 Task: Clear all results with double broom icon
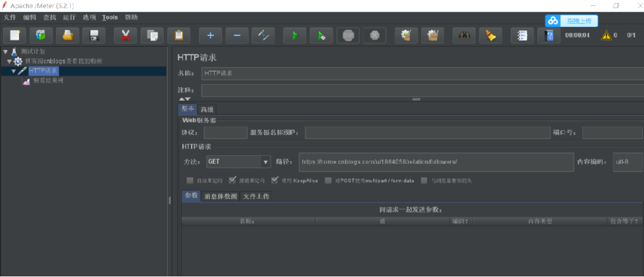433,36
